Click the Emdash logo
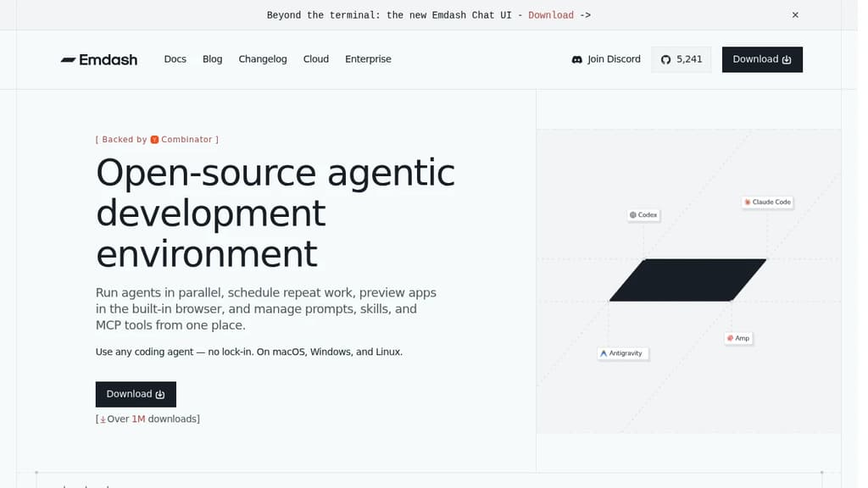868x488 pixels. [x=99, y=59]
